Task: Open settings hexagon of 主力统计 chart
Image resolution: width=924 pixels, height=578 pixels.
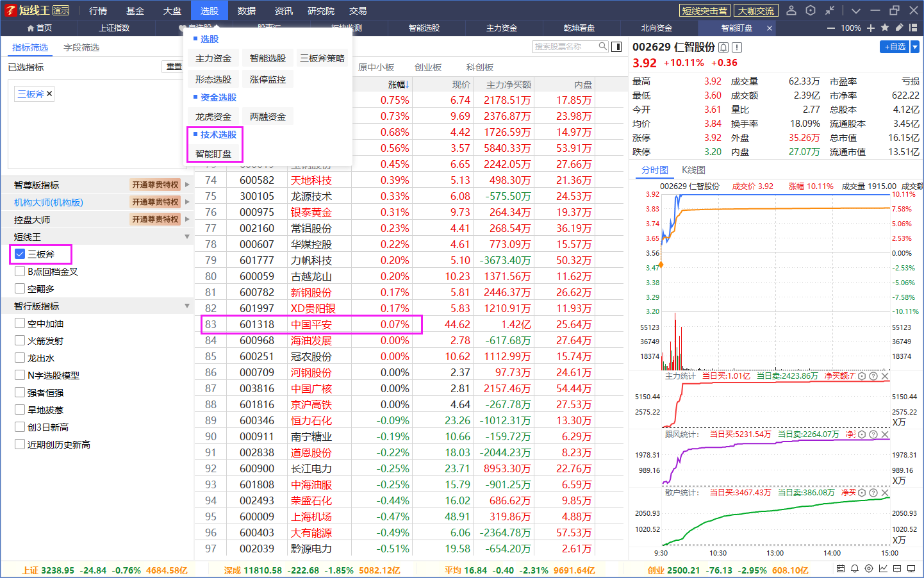Action: (862, 376)
